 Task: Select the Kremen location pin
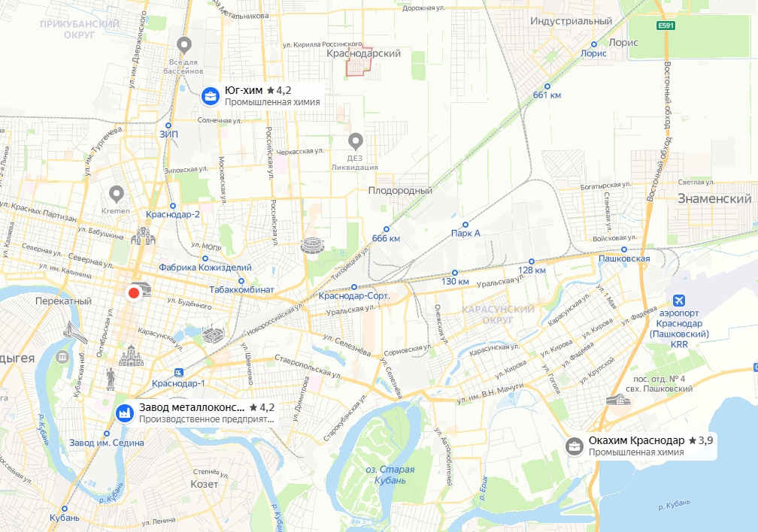click(116, 195)
